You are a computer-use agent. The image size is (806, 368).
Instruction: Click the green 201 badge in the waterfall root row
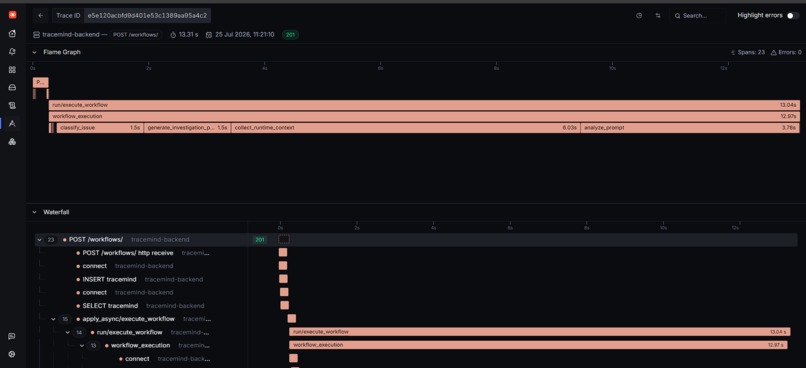coord(260,240)
